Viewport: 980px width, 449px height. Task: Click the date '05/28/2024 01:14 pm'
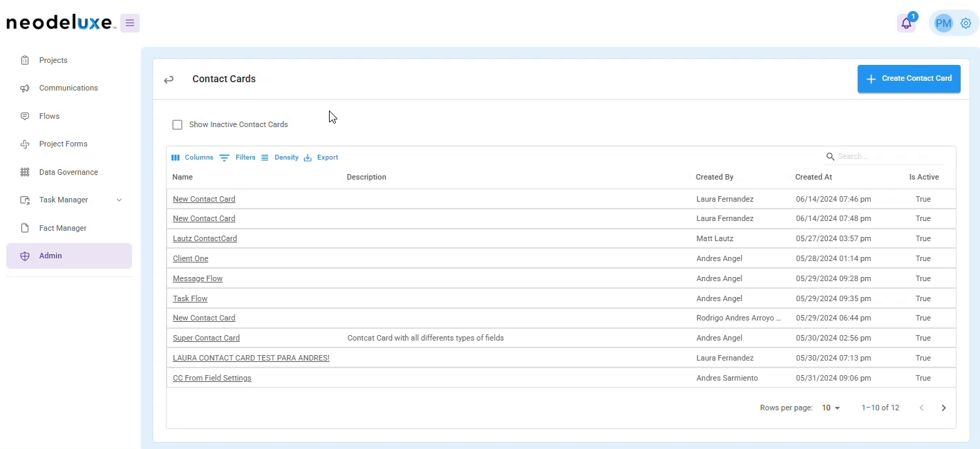point(833,258)
